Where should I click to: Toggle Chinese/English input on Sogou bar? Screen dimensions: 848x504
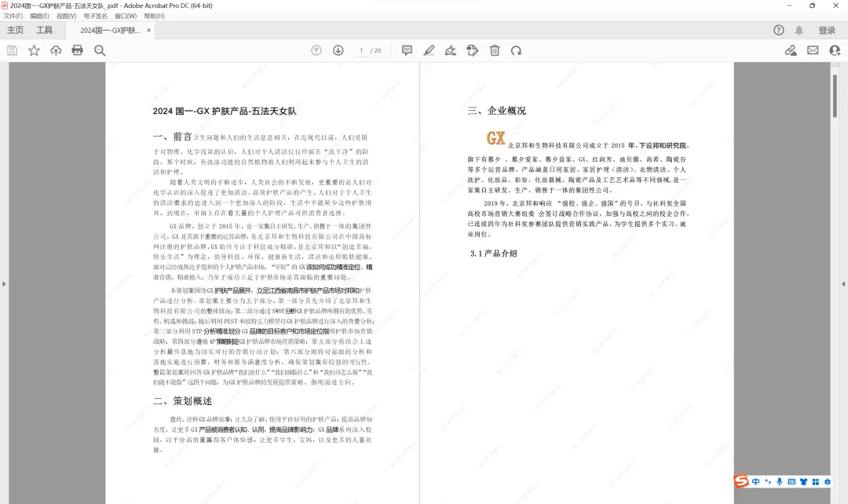(756, 481)
